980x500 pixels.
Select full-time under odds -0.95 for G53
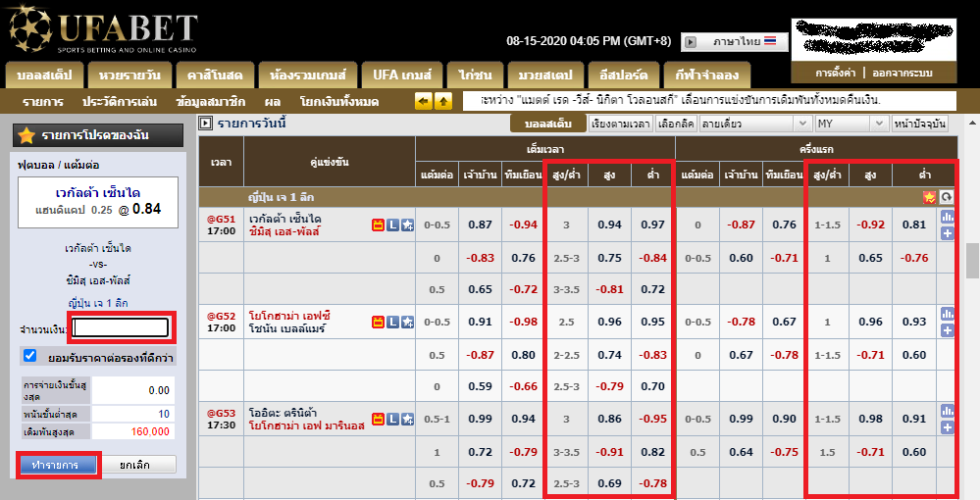652,419
